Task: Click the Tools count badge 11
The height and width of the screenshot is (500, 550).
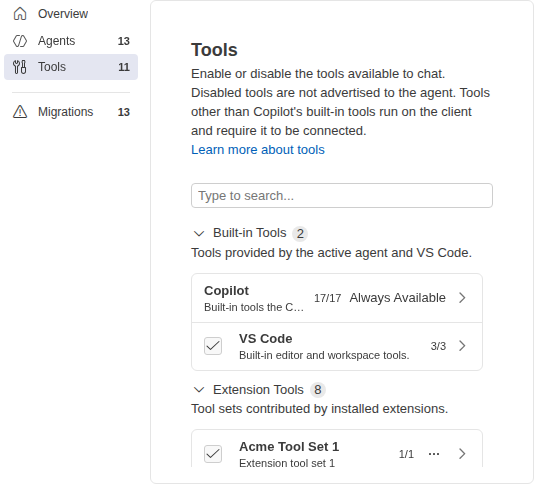Action: 124,67
